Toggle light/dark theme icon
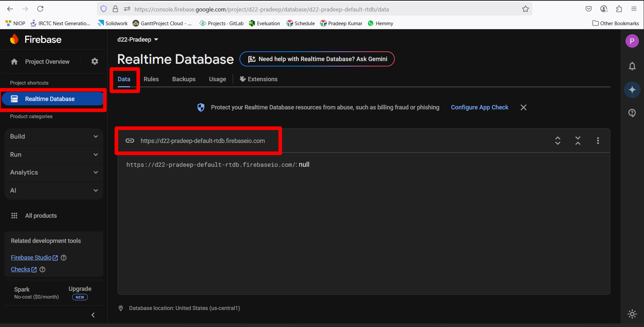The width and height of the screenshot is (644, 327). click(632, 314)
